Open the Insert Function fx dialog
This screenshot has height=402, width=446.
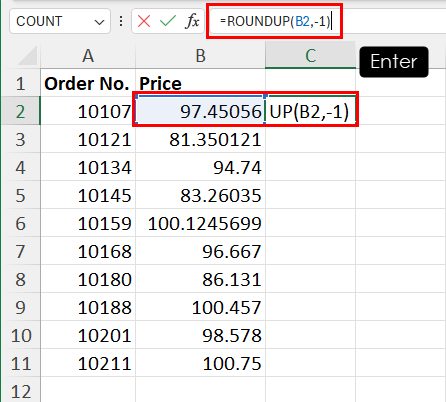coord(192,22)
